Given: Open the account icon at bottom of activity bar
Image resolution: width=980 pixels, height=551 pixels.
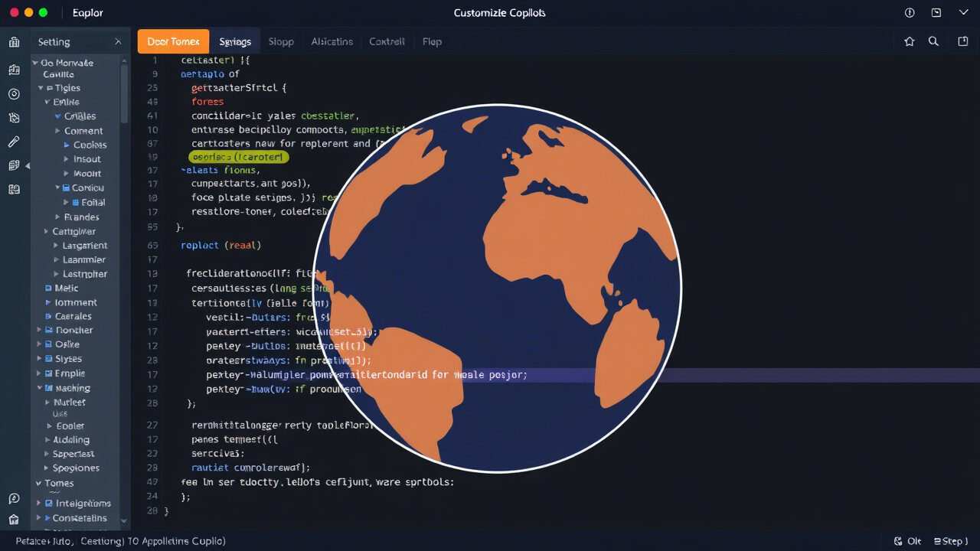Looking at the screenshot, I should point(14,498).
